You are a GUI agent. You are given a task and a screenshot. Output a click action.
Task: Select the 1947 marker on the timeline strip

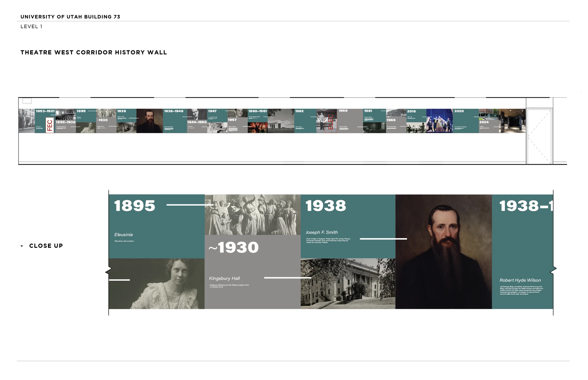click(212, 111)
